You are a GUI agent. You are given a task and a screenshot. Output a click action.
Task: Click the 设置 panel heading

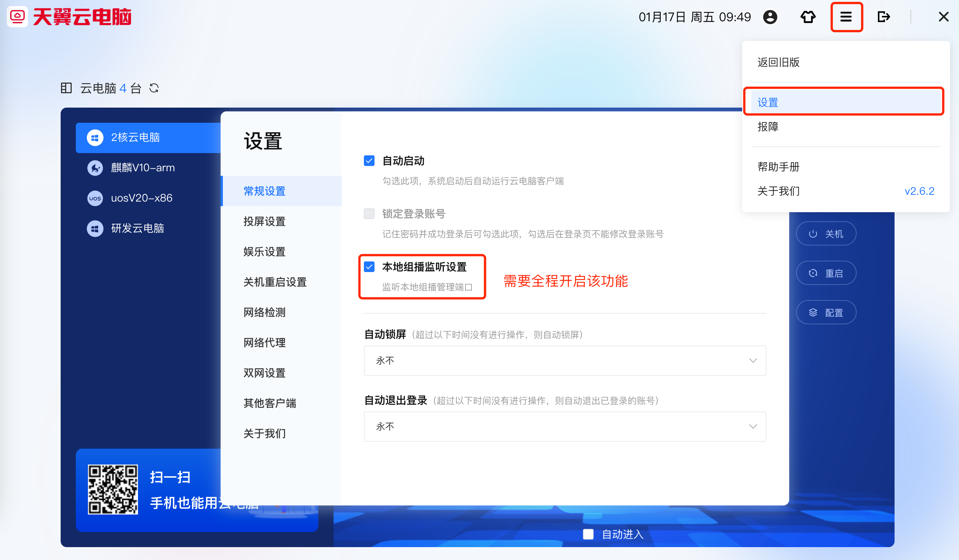[263, 142]
